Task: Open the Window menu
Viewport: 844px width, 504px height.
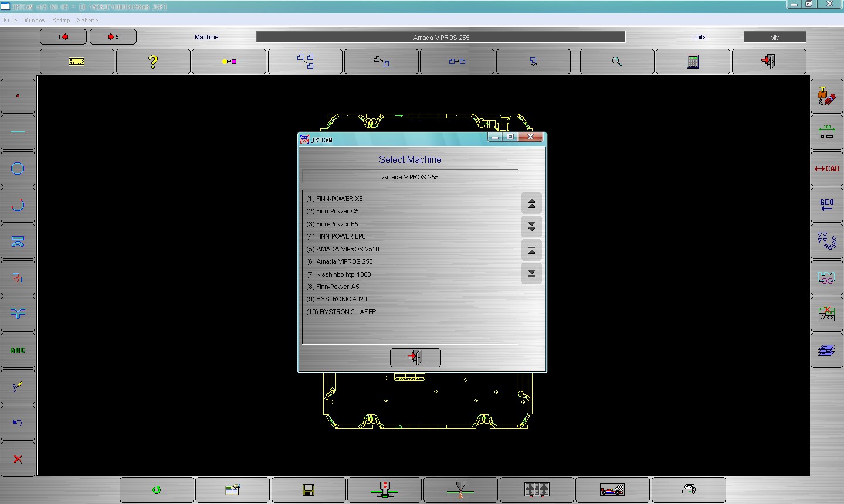Action: click(35, 20)
